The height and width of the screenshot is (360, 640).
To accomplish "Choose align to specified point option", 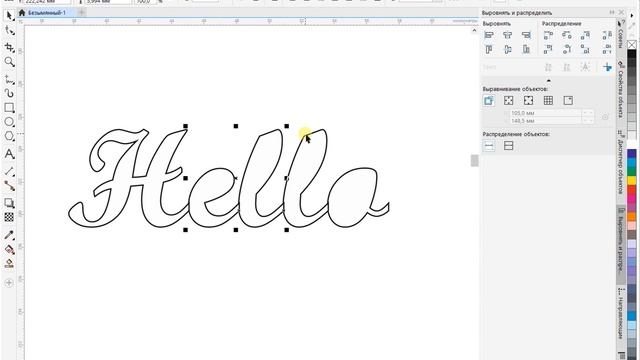I will click(x=568, y=100).
